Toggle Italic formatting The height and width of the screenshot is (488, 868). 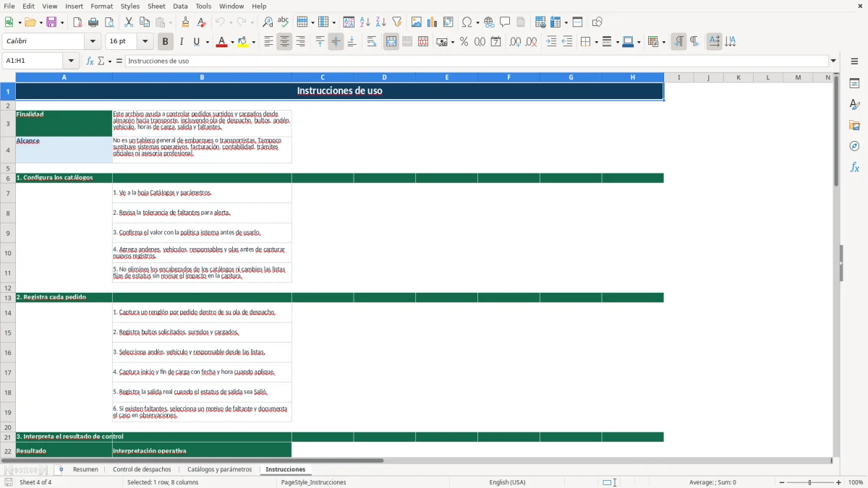(181, 42)
